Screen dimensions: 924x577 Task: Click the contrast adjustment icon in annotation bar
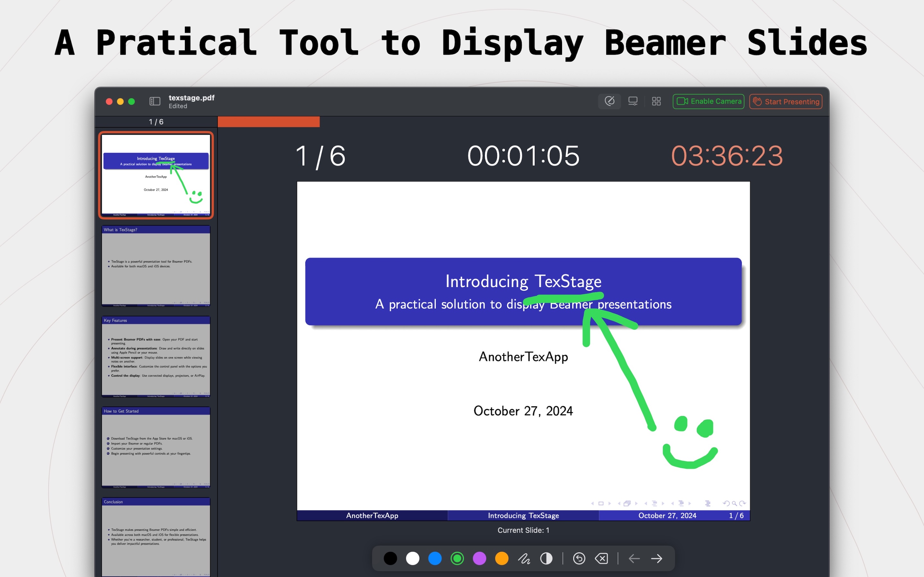click(x=546, y=558)
